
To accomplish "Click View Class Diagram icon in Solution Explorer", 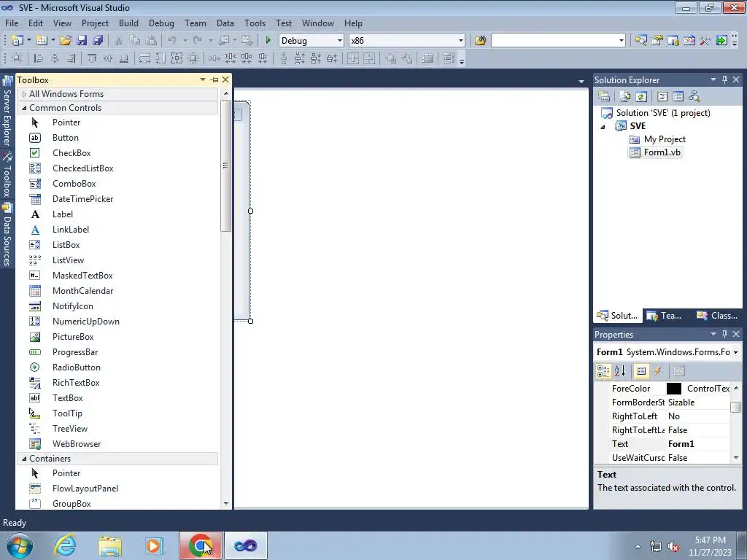I will tap(694, 97).
